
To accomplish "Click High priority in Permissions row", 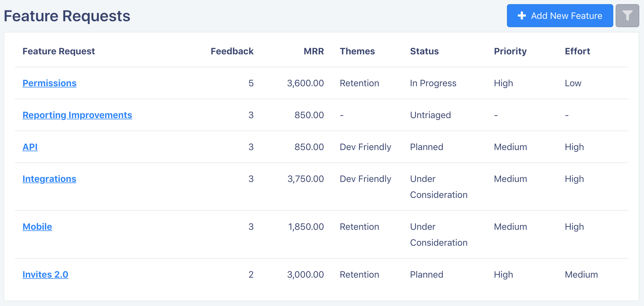I will pos(503,83).
